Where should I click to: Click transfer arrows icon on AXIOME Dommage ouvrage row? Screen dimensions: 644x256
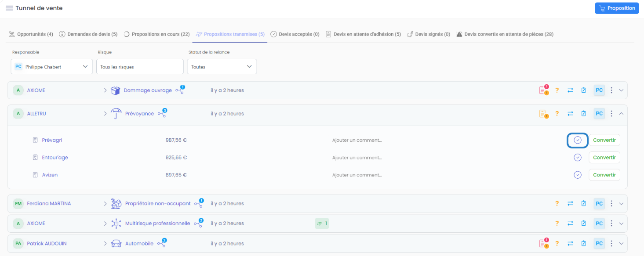tap(570, 90)
